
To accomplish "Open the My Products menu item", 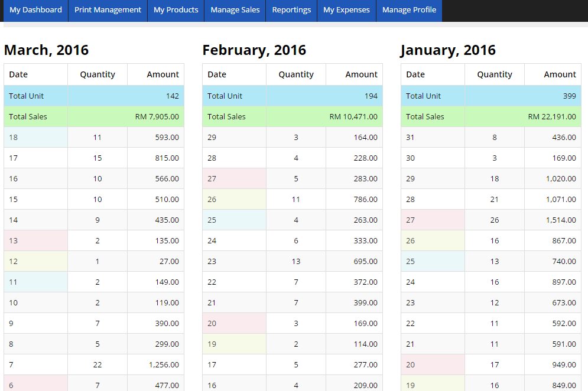I will pyautogui.click(x=176, y=10).
